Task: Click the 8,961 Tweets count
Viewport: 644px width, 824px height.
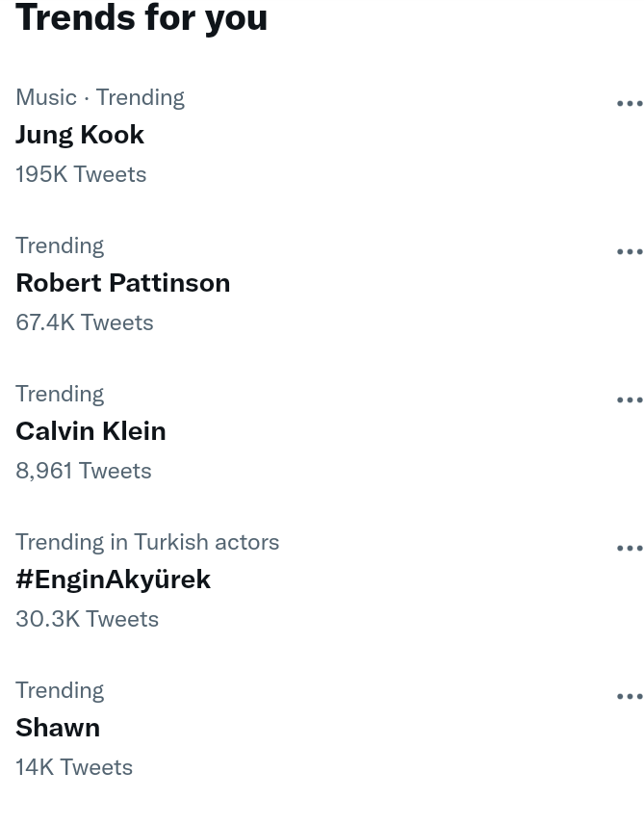Action: pos(84,471)
